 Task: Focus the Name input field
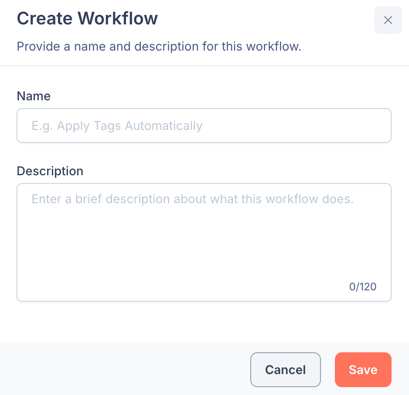pyautogui.click(x=204, y=126)
